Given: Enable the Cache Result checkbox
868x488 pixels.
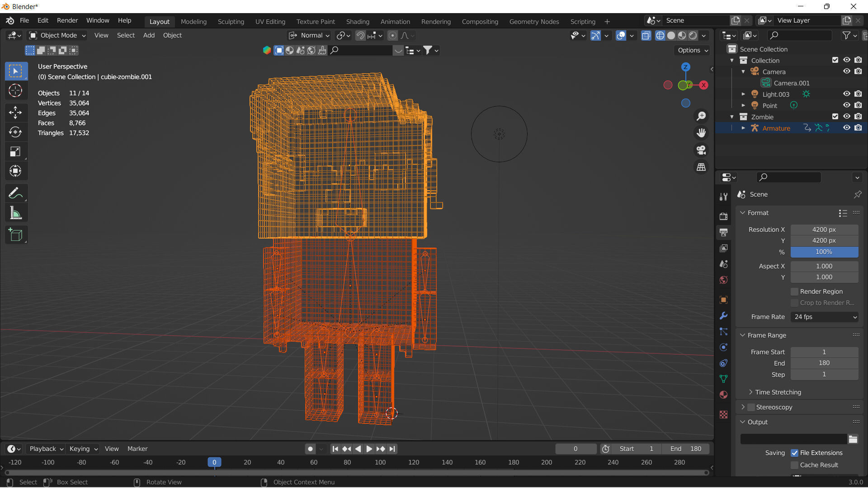Looking at the screenshot, I should point(794,465).
